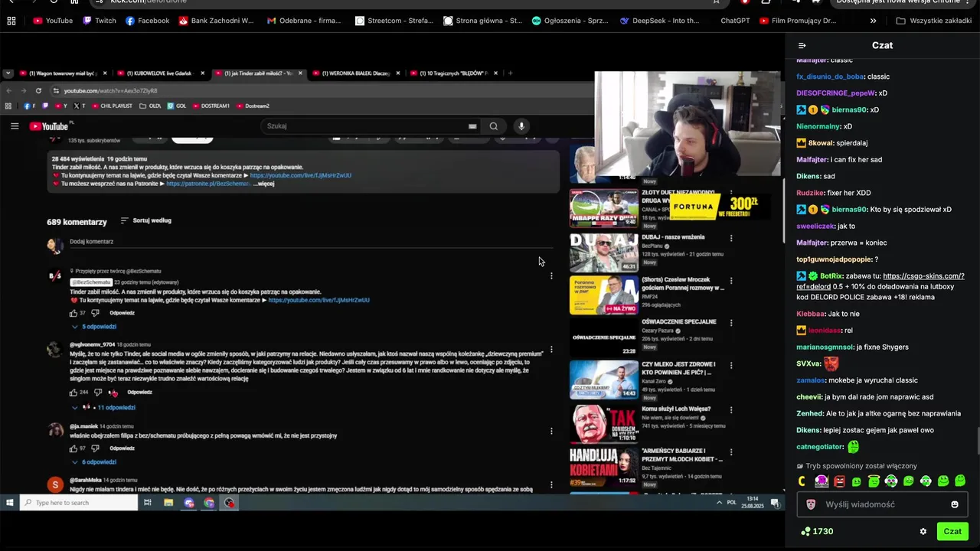Insert red angry emote from quick bar
The image size is (980, 551).
pos(839,481)
